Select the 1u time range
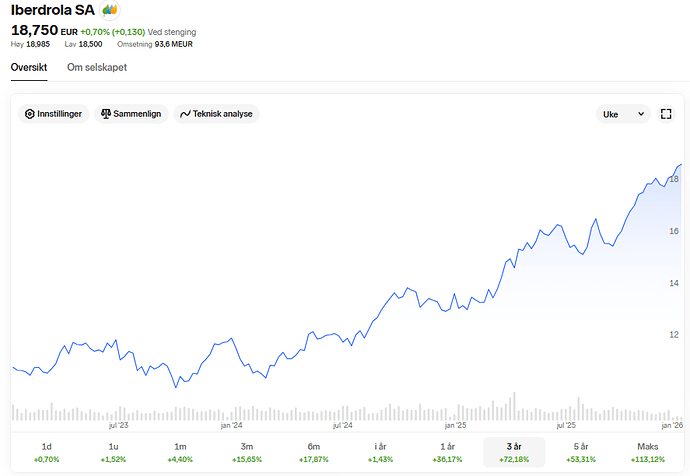Screen dimensions: 690x476 (x=113, y=452)
